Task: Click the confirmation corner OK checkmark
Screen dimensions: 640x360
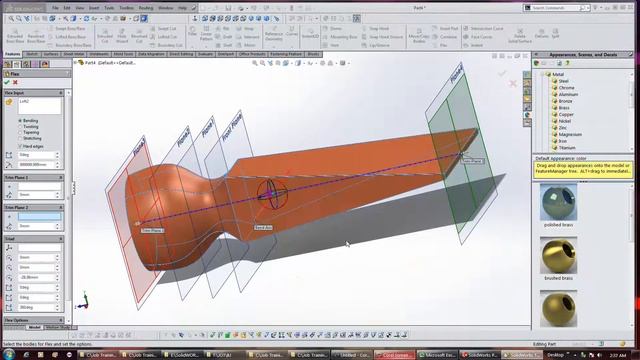Action: pos(502,73)
